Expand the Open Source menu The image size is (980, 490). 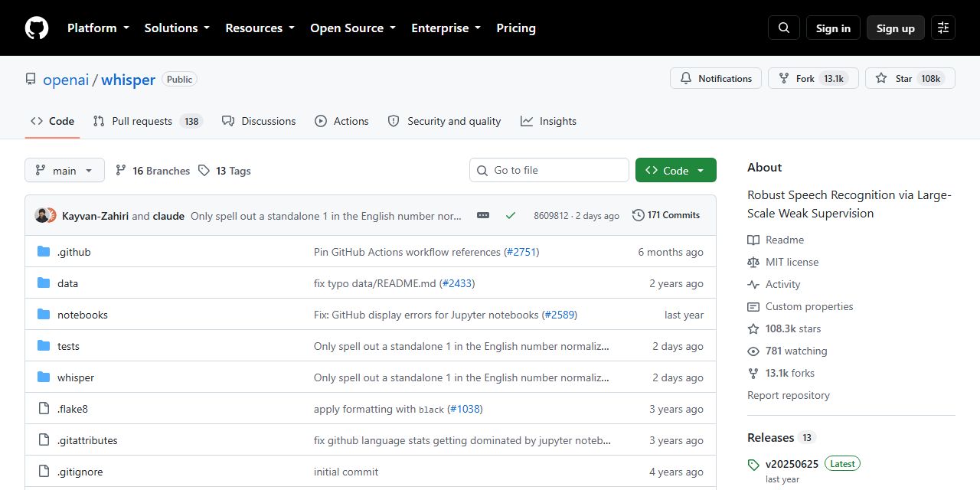pyautogui.click(x=353, y=28)
